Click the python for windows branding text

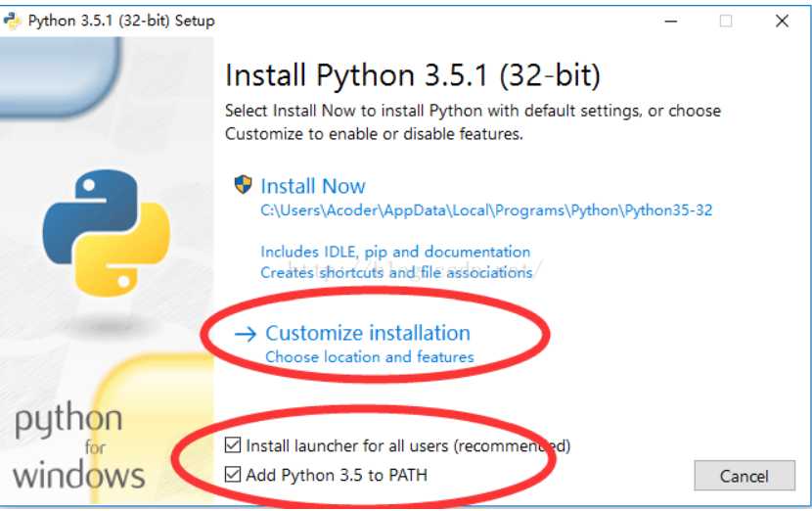(78, 447)
